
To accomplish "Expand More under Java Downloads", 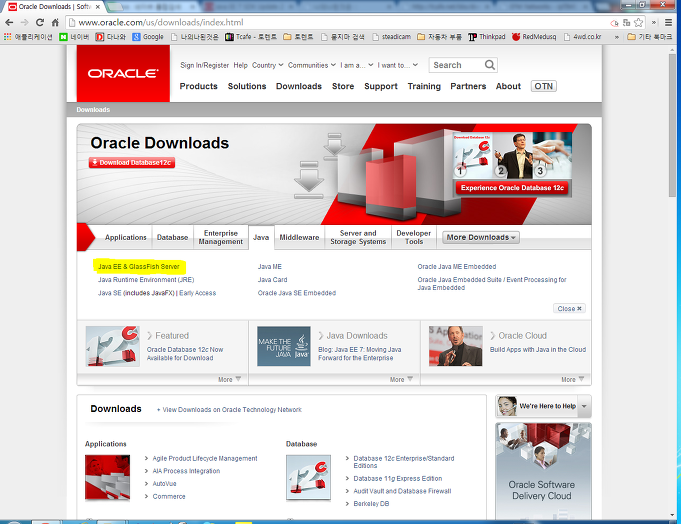I will 401,379.
